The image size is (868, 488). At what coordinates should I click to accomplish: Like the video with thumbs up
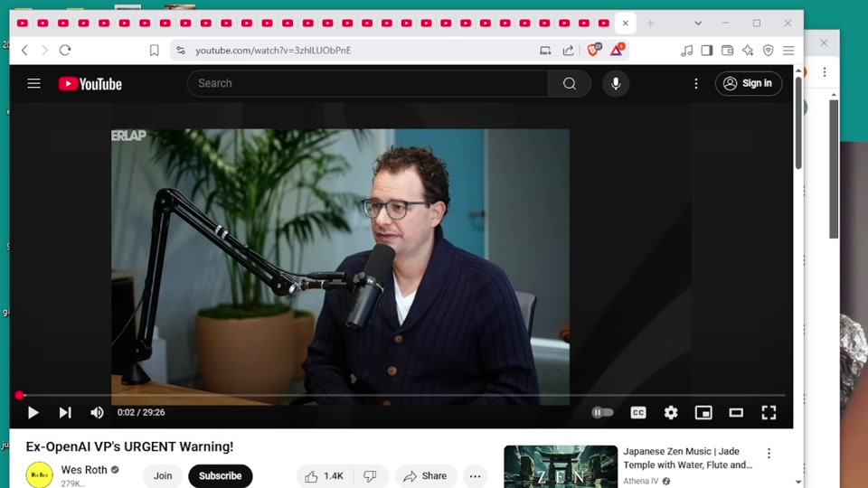(323, 476)
